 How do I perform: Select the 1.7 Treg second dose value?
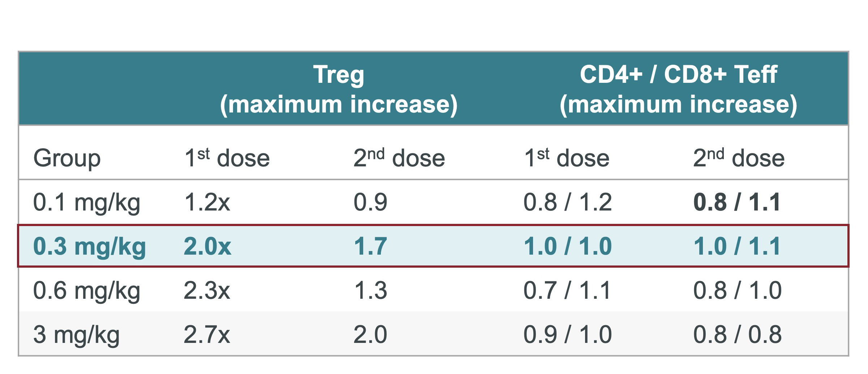coord(370,246)
